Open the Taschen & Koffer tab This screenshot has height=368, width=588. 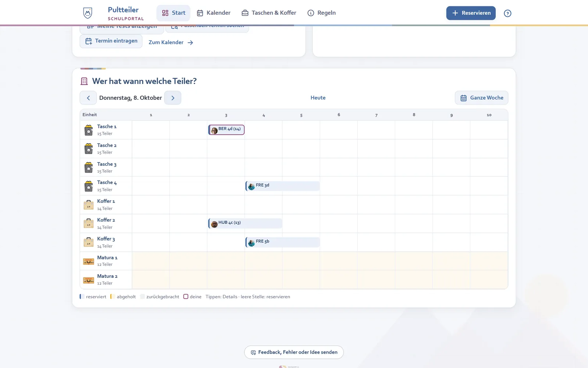[269, 13]
